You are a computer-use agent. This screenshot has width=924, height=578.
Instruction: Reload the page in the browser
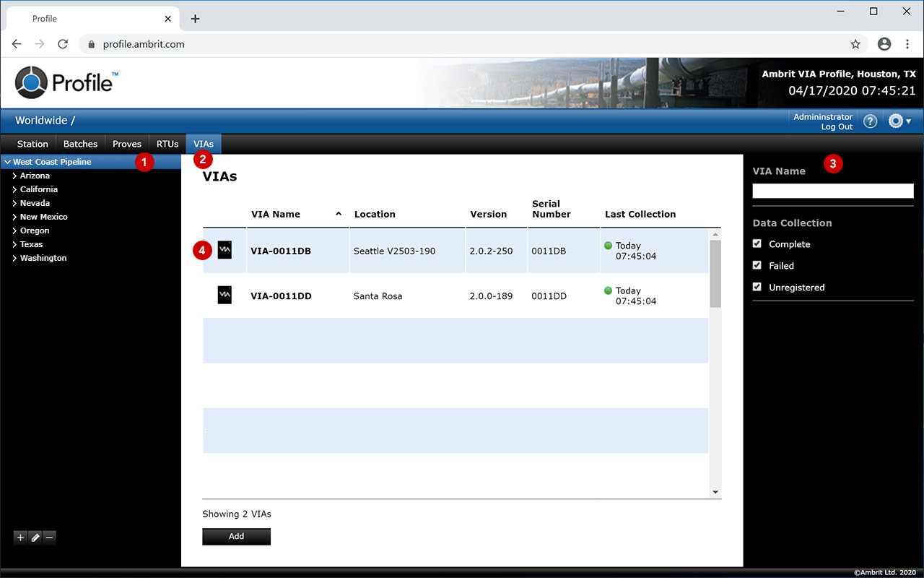click(63, 44)
